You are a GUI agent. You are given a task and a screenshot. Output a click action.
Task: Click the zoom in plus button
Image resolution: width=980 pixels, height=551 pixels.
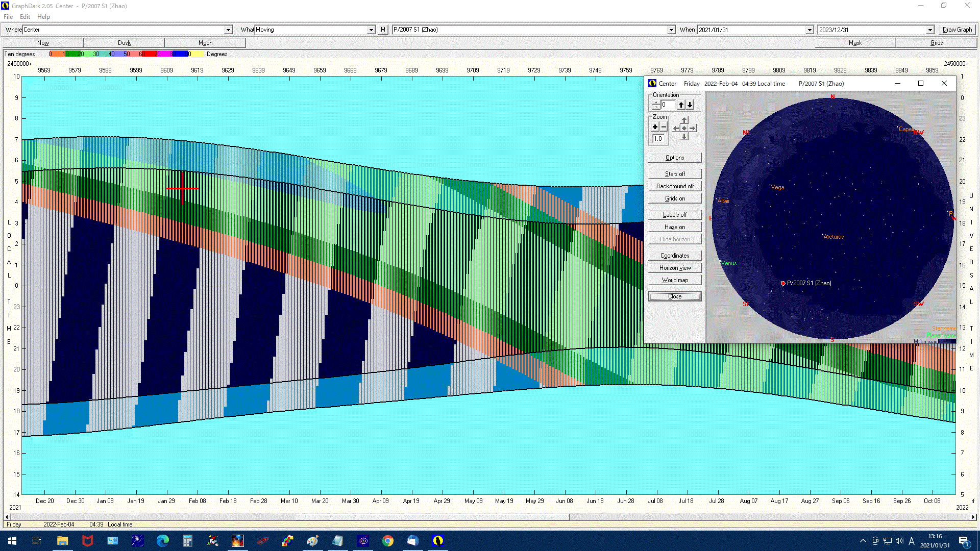pyautogui.click(x=655, y=127)
